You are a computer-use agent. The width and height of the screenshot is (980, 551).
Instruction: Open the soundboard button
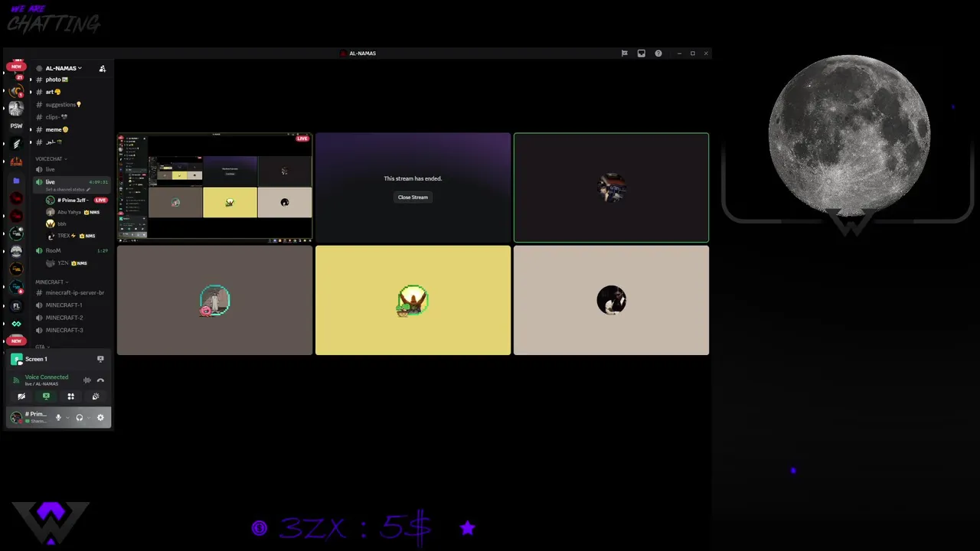pyautogui.click(x=96, y=396)
